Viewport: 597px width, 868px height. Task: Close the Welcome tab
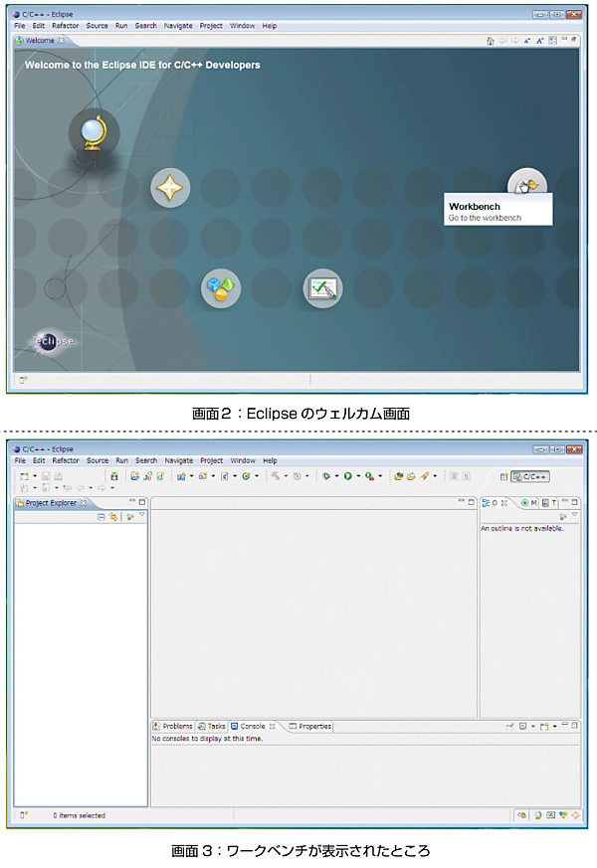62,41
